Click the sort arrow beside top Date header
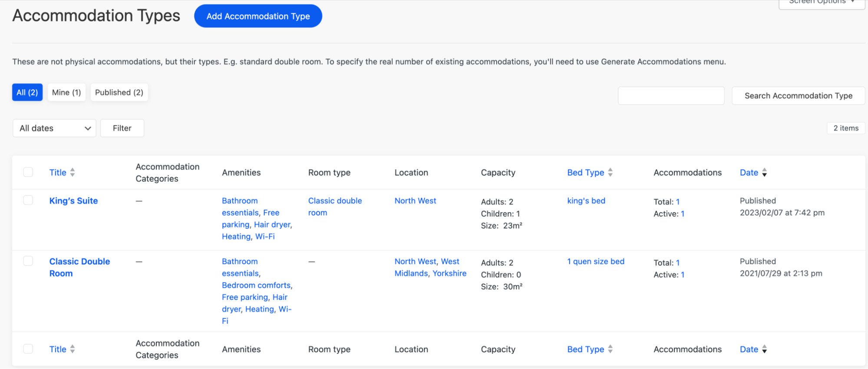 pos(764,172)
